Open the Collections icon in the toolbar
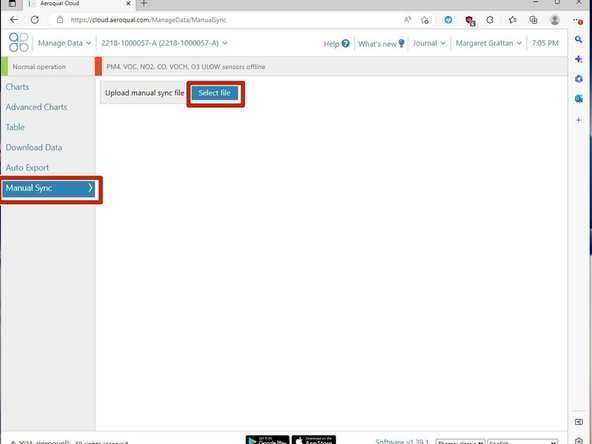 (533, 20)
